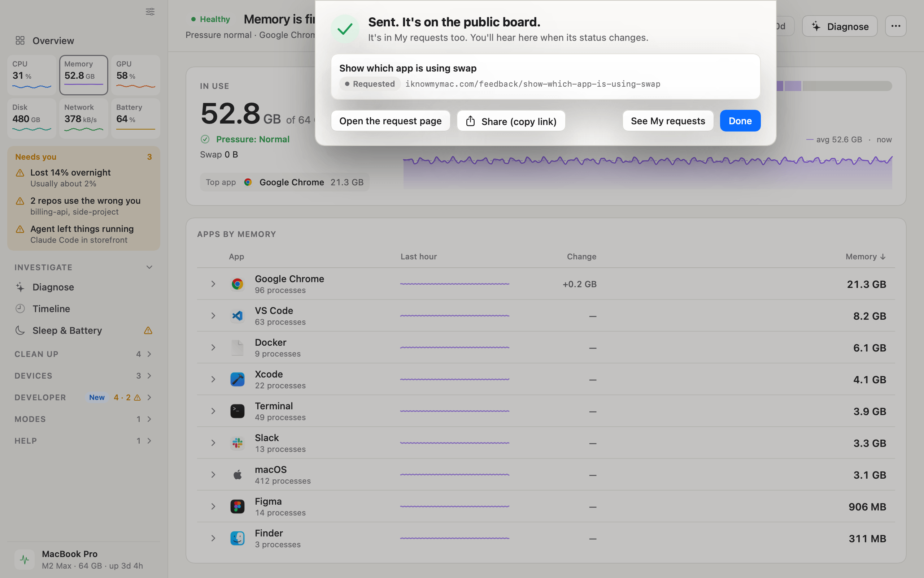Open the iknowmymac.com feedback link

tap(533, 84)
